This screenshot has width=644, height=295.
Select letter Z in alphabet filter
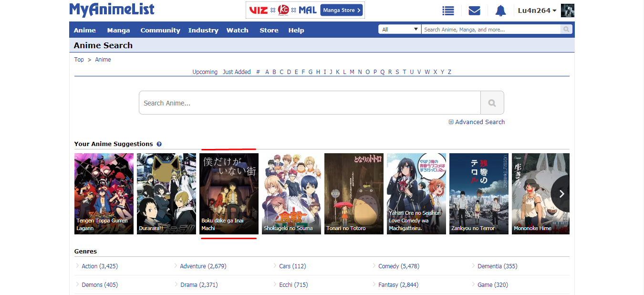coord(449,72)
